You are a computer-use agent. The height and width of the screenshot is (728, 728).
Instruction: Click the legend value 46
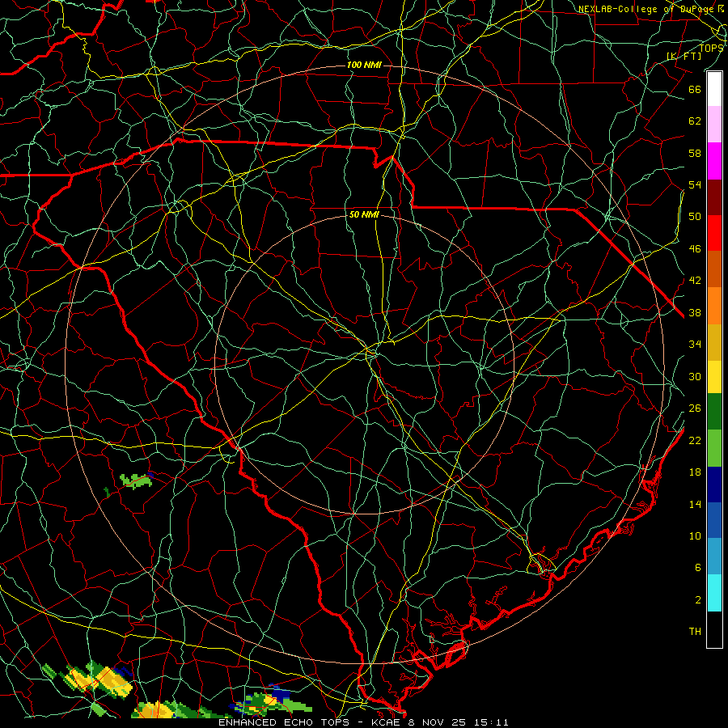[x=695, y=248]
